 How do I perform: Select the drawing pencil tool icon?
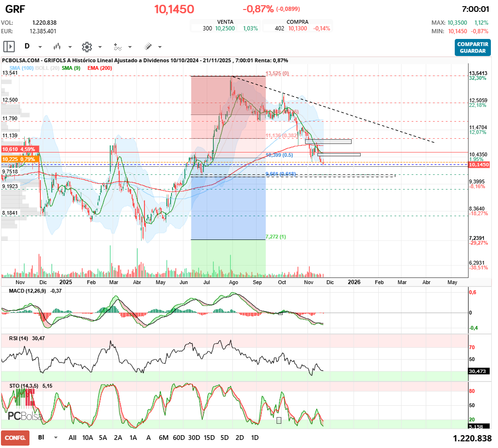pyautogui.click(x=148, y=47)
